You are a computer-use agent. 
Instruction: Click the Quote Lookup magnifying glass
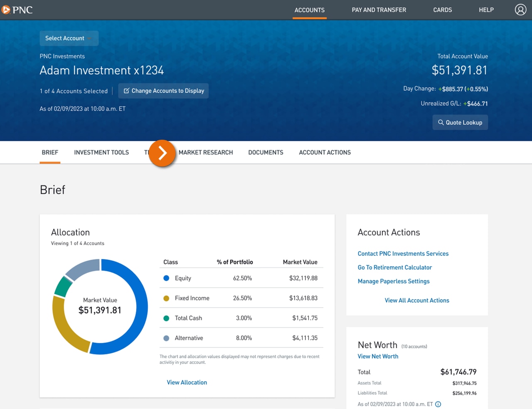[x=441, y=122]
